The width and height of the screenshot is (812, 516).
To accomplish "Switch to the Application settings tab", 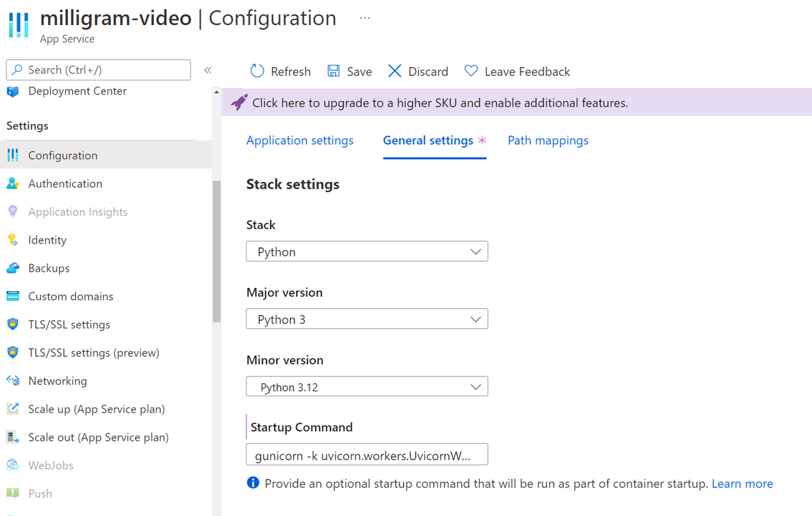I will [299, 140].
